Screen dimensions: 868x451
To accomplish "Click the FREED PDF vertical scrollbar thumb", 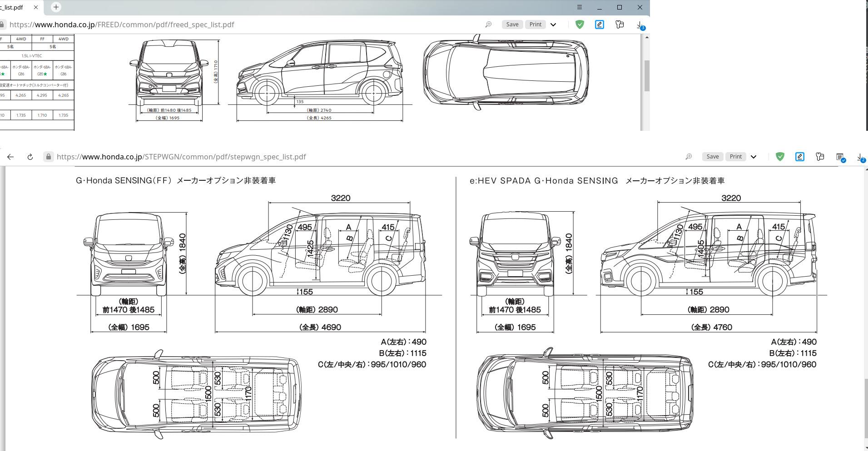I will pos(646,75).
